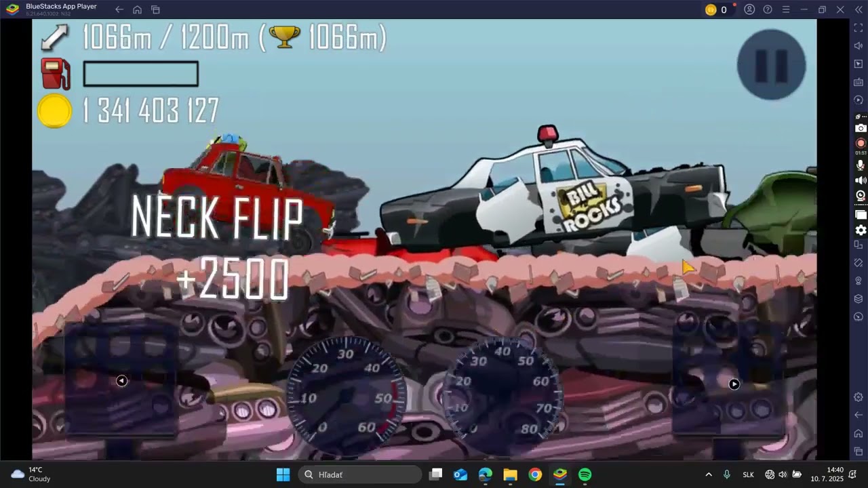Click the back arrow in the sidebar

pyautogui.click(x=859, y=415)
